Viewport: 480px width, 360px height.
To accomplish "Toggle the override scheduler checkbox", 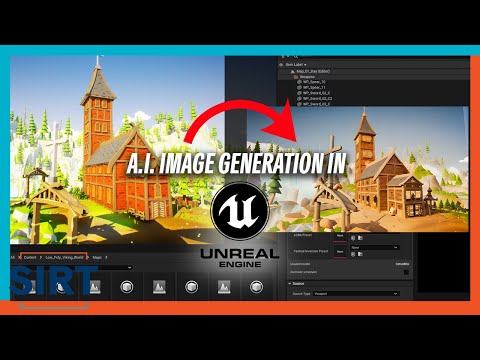I will point(406,272).
